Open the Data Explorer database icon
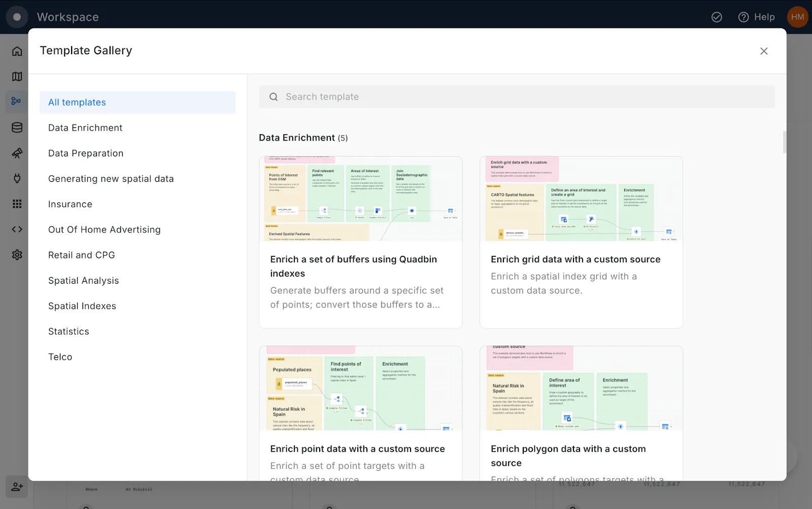812x509 pixels. (x=17, y=127)
